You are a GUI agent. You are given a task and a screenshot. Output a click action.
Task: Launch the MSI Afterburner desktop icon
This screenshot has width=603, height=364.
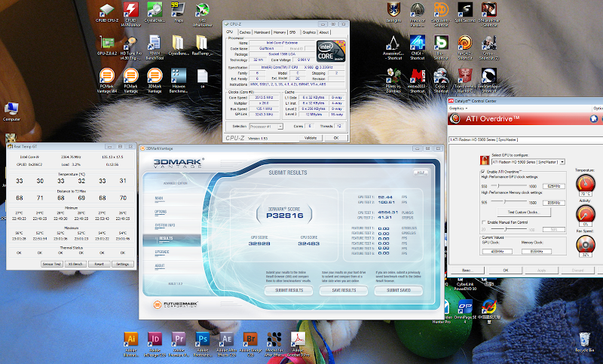202,14
